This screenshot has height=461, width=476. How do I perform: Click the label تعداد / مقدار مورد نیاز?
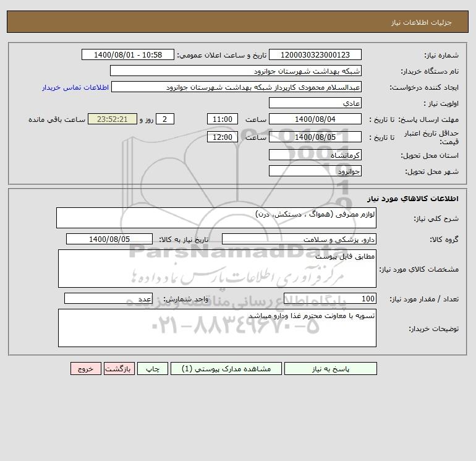click(x=424, y=299)
